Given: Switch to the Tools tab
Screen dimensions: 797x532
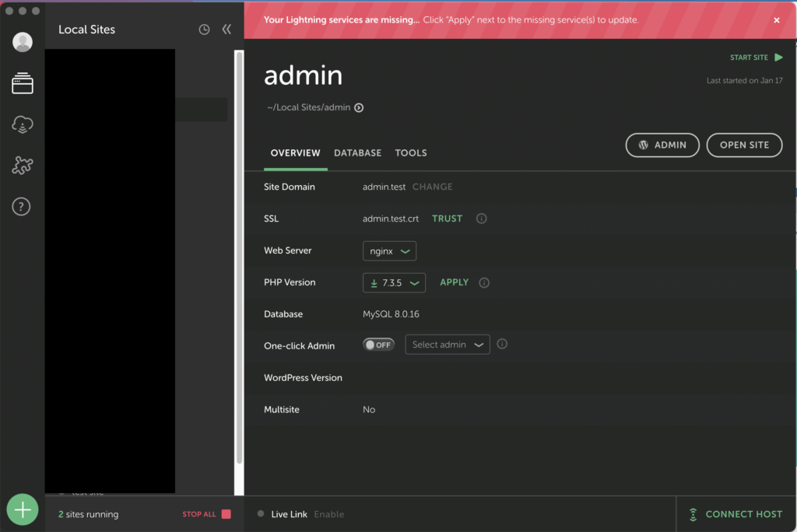Looking at the screenshot, I should pos(411,153).
